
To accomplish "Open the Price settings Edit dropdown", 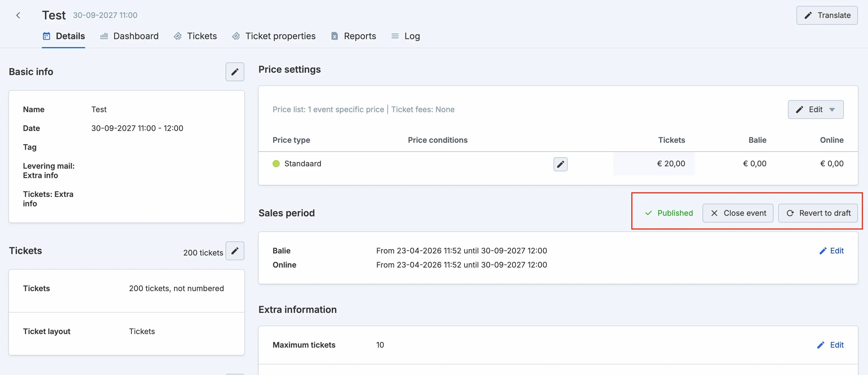I will click(815, 109).
